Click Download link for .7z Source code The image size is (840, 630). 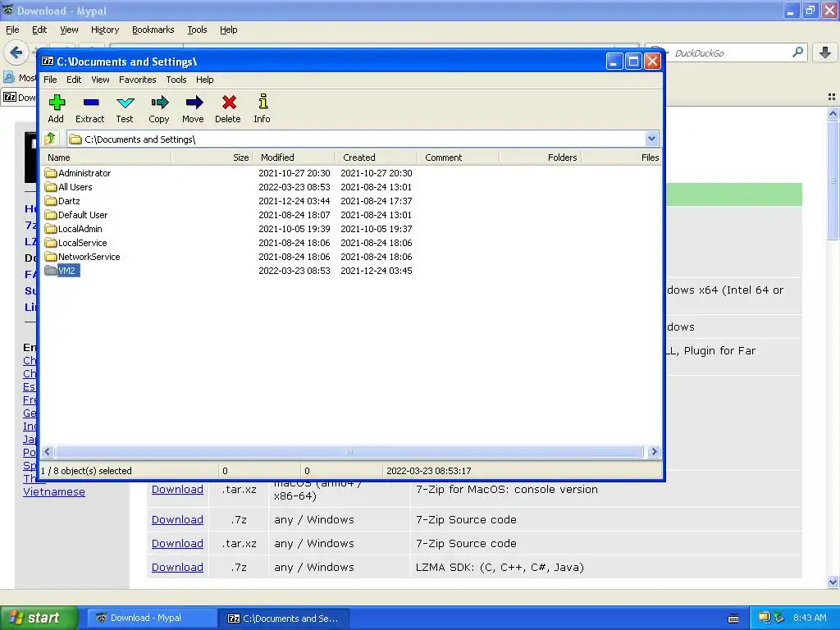pyautogui.click(x=177, y=519)
